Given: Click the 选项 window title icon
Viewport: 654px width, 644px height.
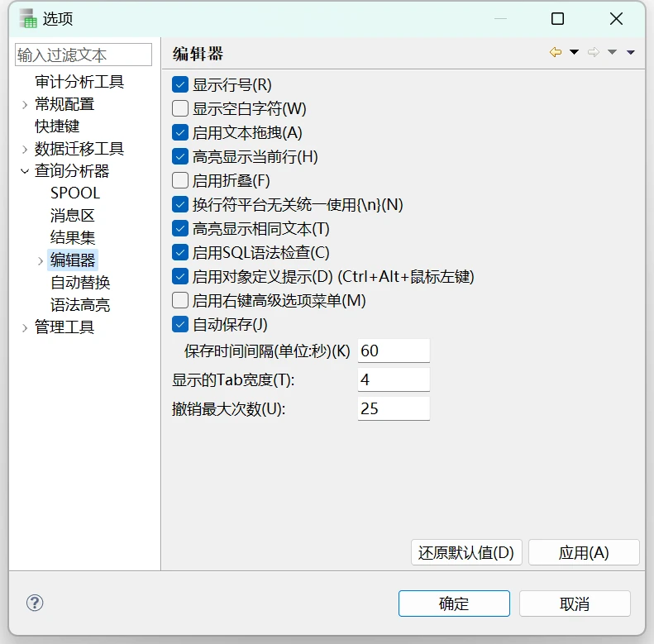Looking at the screenshot, I should pos(29,18).
